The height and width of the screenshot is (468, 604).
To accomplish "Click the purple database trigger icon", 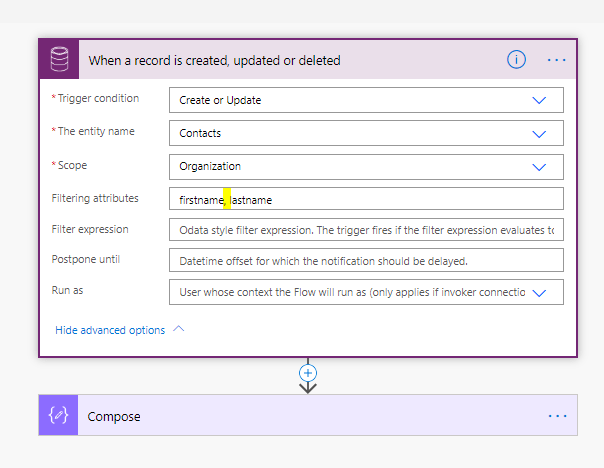I will click(59, 60).
